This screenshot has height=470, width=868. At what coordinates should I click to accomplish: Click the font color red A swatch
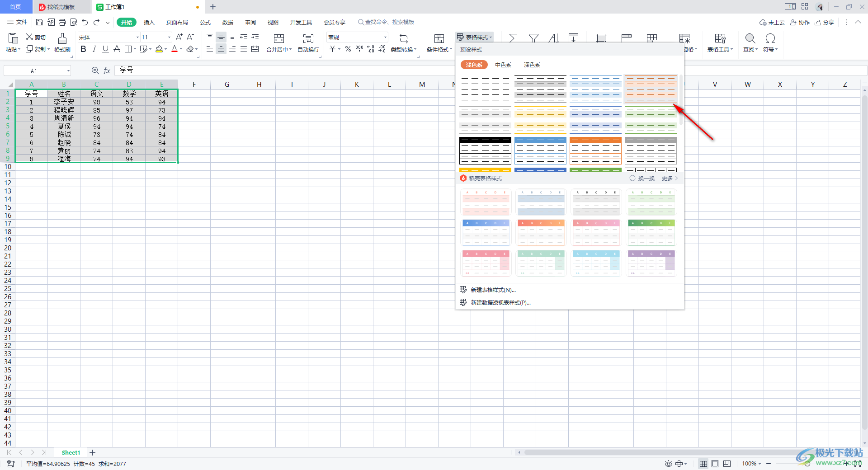pos(175,49)
